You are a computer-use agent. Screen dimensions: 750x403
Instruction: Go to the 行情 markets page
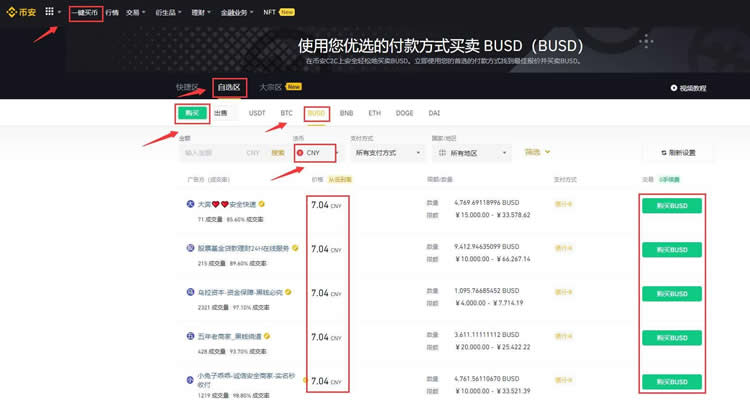click(112, 12)
